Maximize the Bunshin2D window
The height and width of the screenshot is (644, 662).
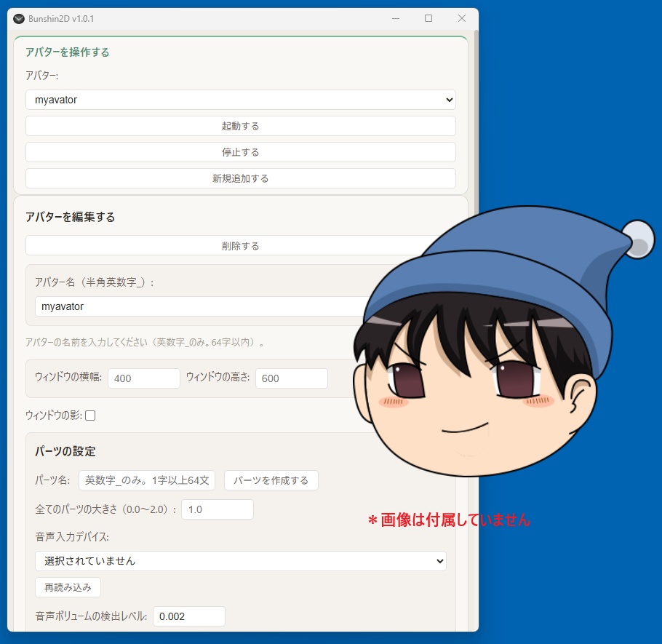(x=428, y=19)
